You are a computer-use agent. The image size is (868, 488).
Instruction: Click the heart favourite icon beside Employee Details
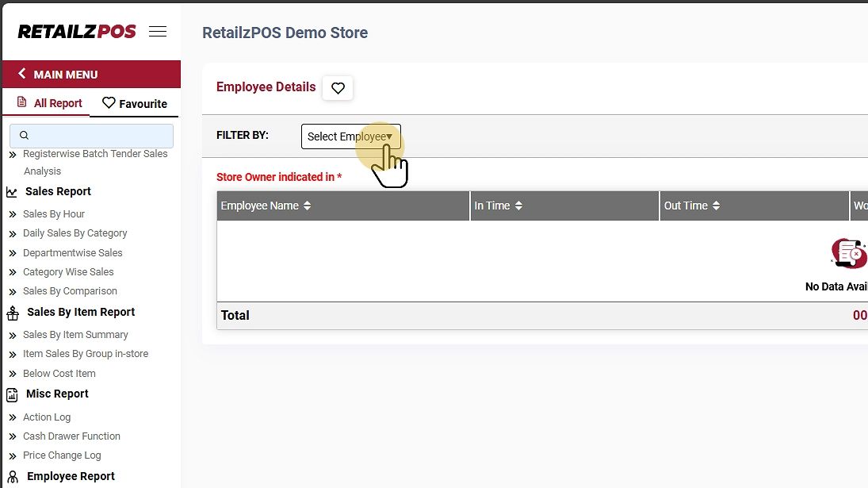338,88
